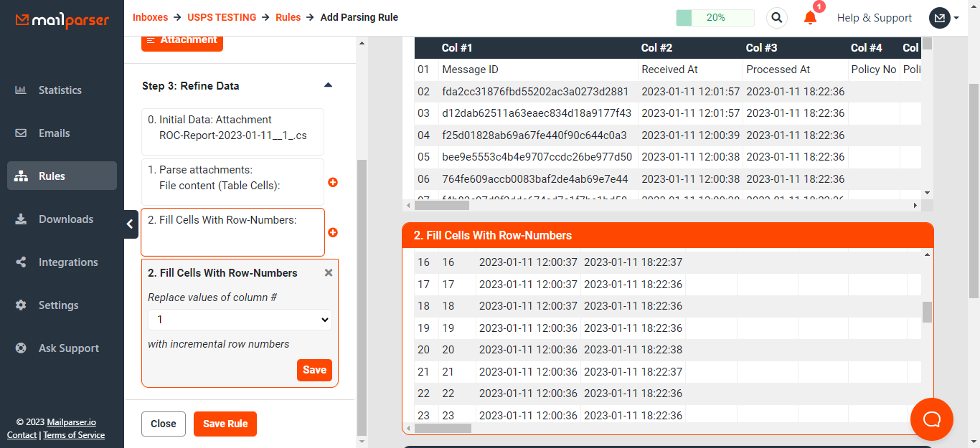Open the account menu caret

(954, 18)
